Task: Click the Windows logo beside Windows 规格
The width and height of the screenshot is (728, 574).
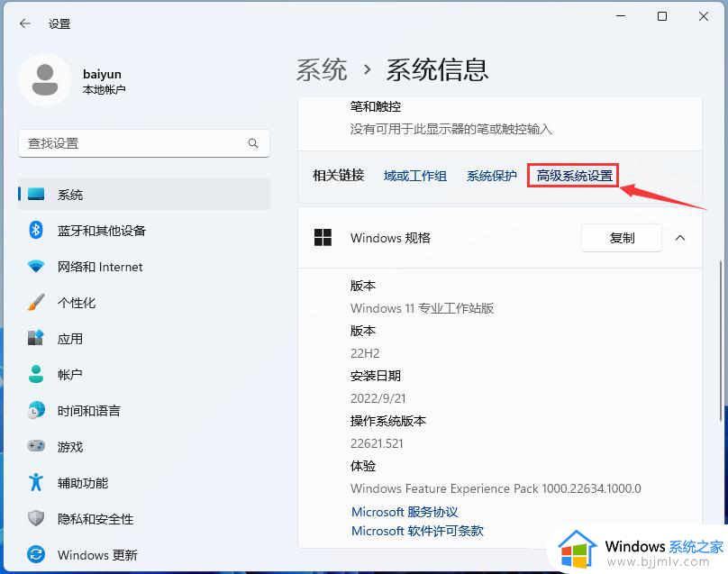Action: click(323, 238)
